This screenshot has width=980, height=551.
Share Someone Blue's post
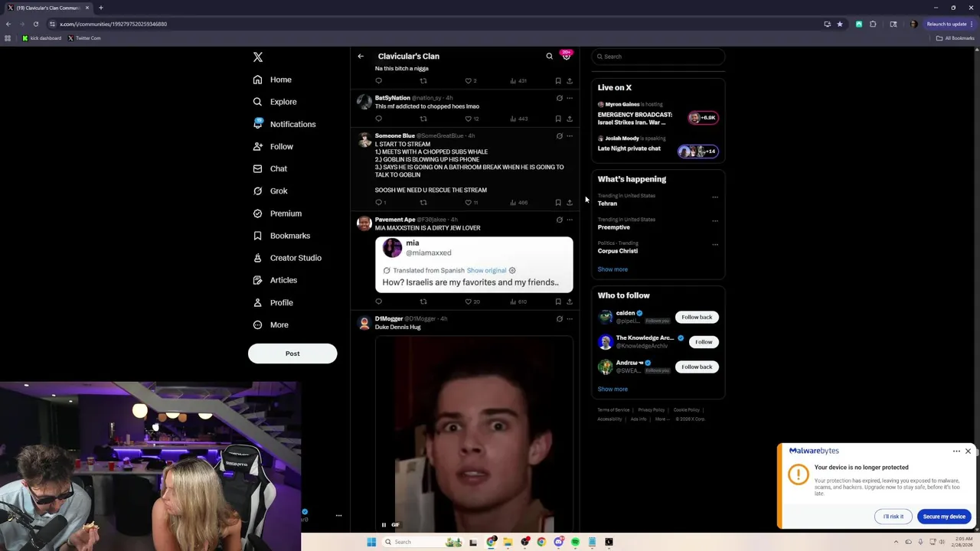(x=570, y=203)
